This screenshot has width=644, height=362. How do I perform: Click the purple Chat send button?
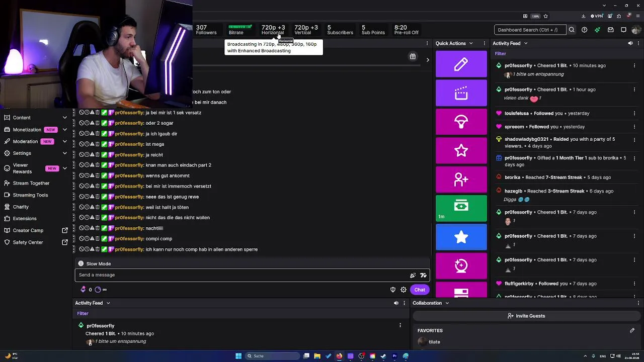click(x=420, y=290)
